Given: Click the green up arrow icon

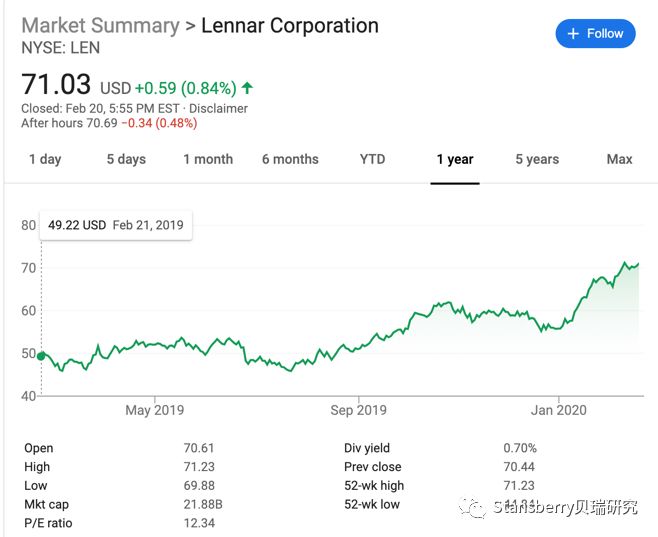Looking at the screenshot, I should pos(248,88).
